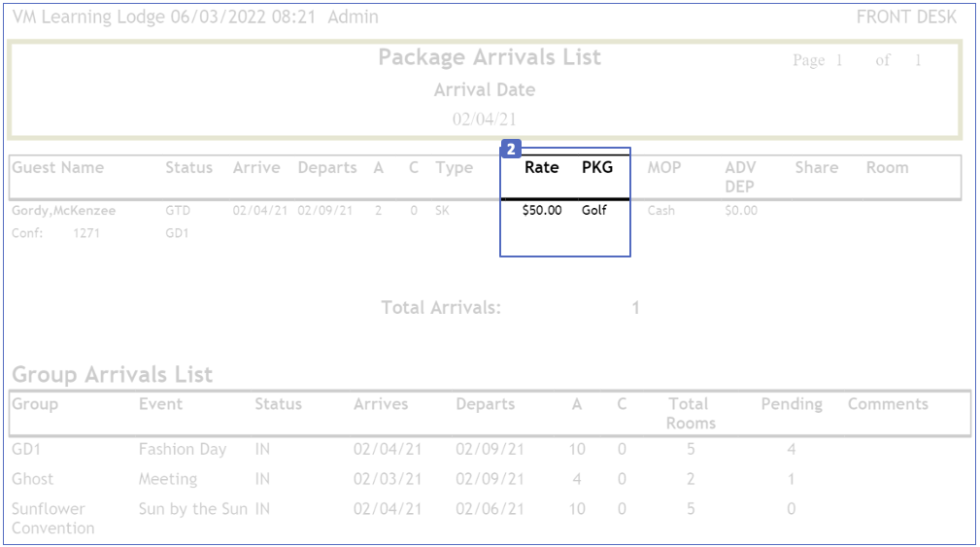Select the Sunflower Convention group
Screen dimensions: 980x547
tap(53, 518)
